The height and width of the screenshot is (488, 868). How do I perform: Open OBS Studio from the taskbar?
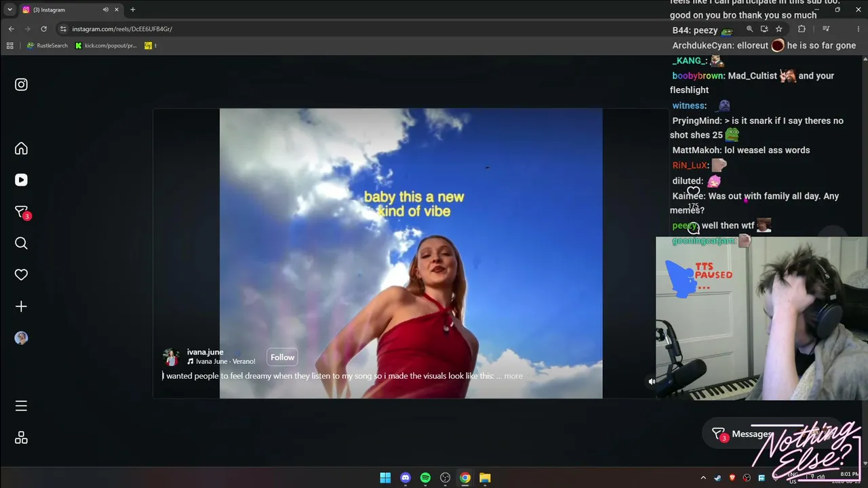pyautogui.click(x=445, y=478)
